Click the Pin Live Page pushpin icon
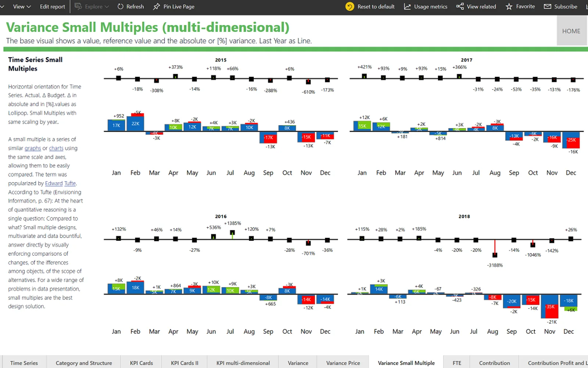The height and width of the screenshot is (368, 588). tap(157, 7)
